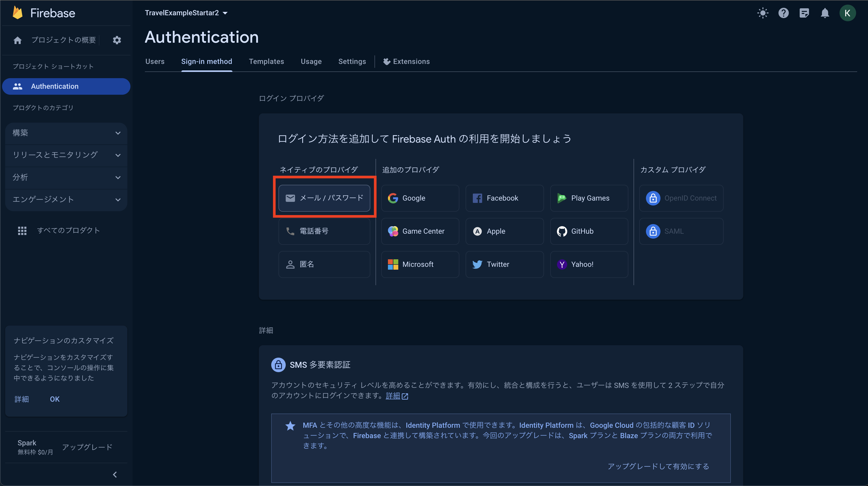
Task: Expand the 構築 category
Action: 66,133
